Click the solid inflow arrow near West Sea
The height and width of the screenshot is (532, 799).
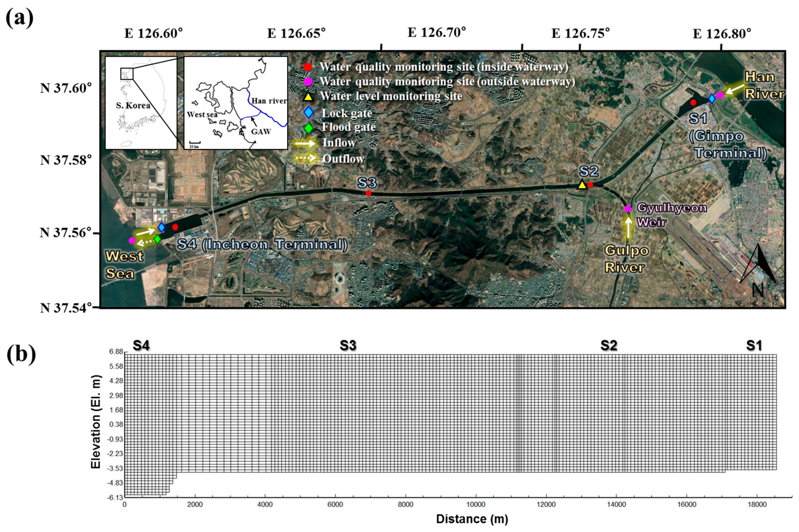point(145,232)
